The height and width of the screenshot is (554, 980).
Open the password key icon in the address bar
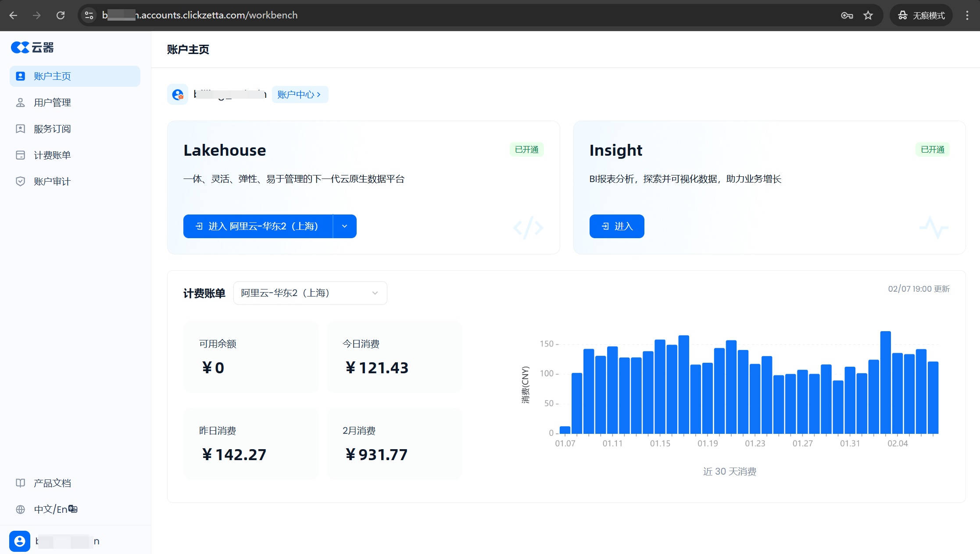click(847, 15)
